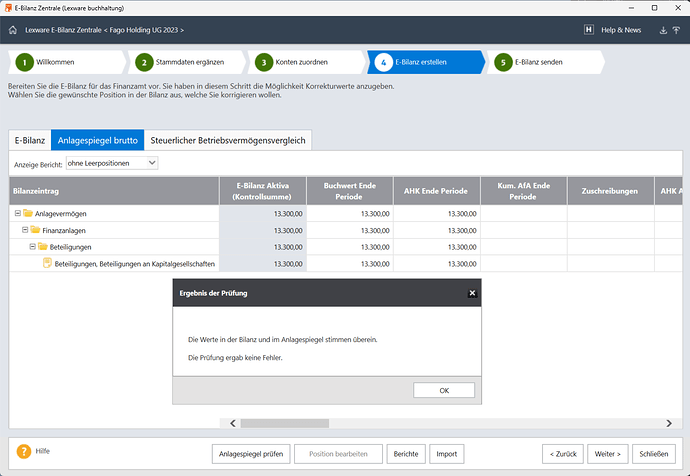Viewport: 690px width, 476px height.
Task: Switch to the E-Bilanz tab
Action: click(30, 140)
